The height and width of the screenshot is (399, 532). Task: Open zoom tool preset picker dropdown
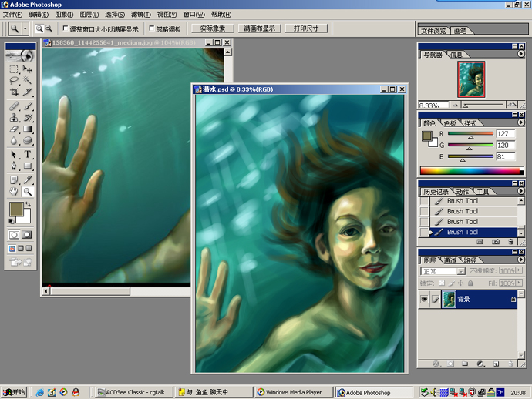pos(25,28)
